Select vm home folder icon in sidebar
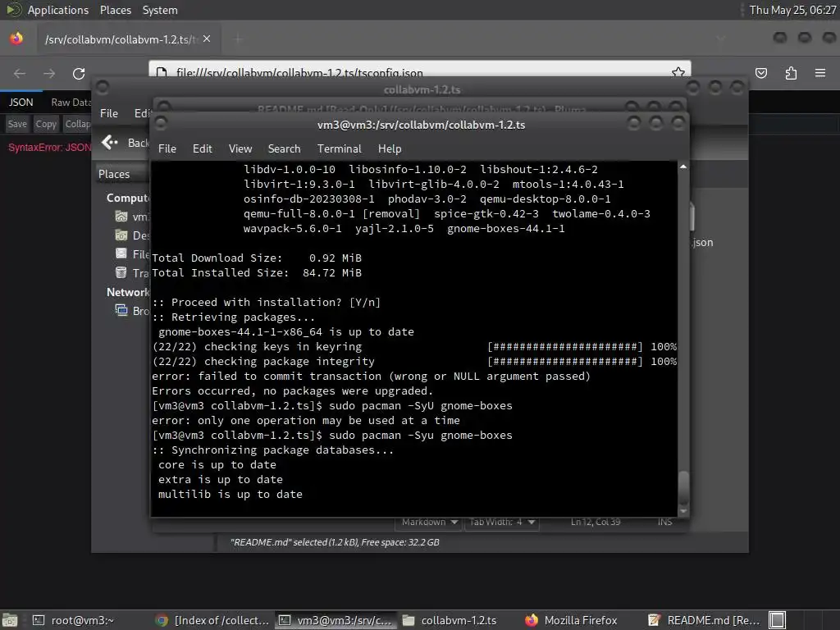Viewport: 840px width, 630px height. (x=121, y=217)
